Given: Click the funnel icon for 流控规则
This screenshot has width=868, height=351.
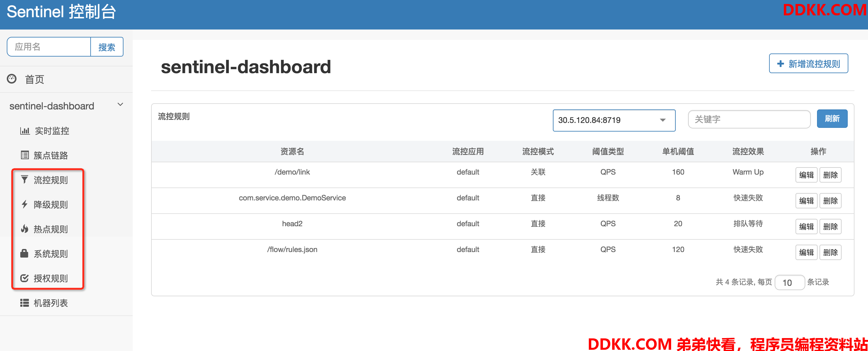Looking at the screenshot, I should [x=24, y=179].
